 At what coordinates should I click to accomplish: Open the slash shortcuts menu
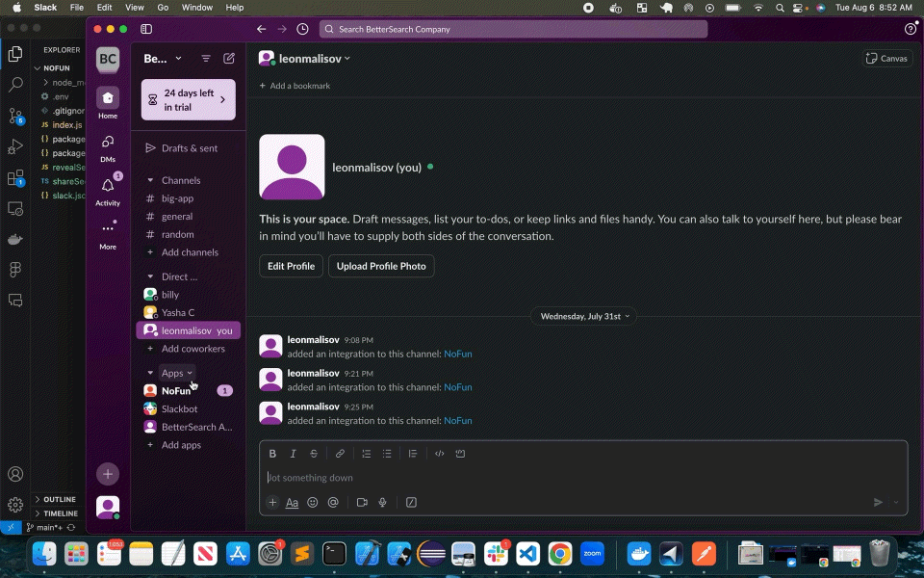[411, 503]
